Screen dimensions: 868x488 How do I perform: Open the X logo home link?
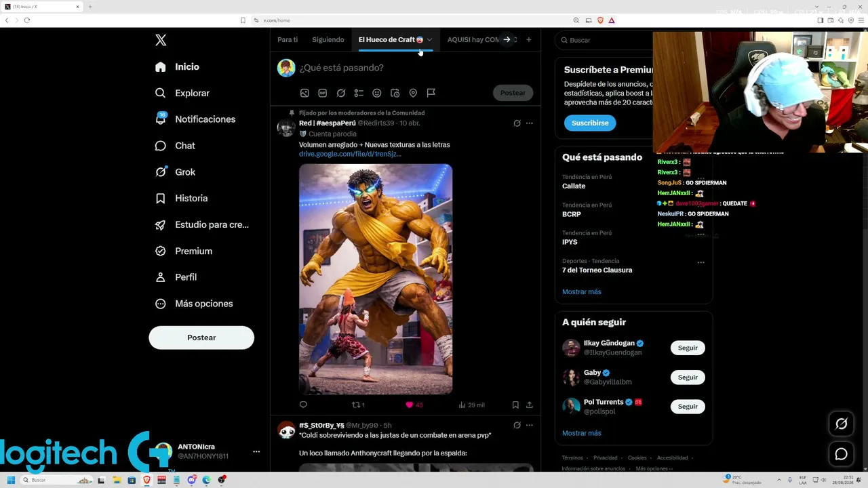click(x=161, y=41)
